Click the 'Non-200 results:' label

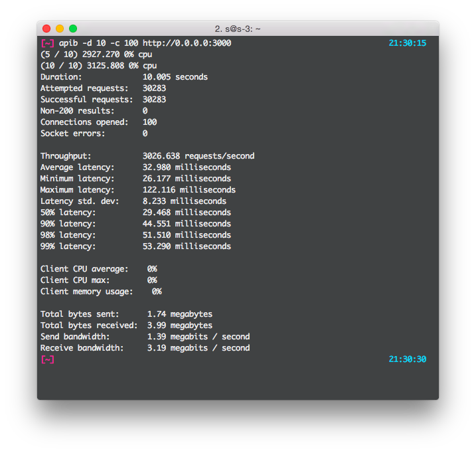coord(78,110)
